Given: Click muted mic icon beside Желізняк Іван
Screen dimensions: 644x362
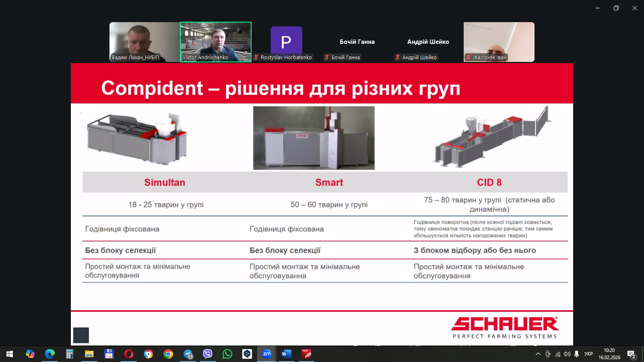Looking at the screenshot, I should 469,57.
